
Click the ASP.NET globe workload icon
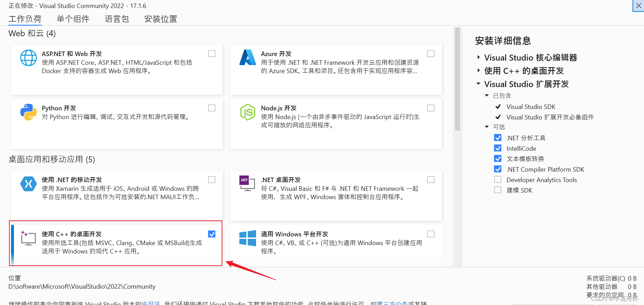29,58
